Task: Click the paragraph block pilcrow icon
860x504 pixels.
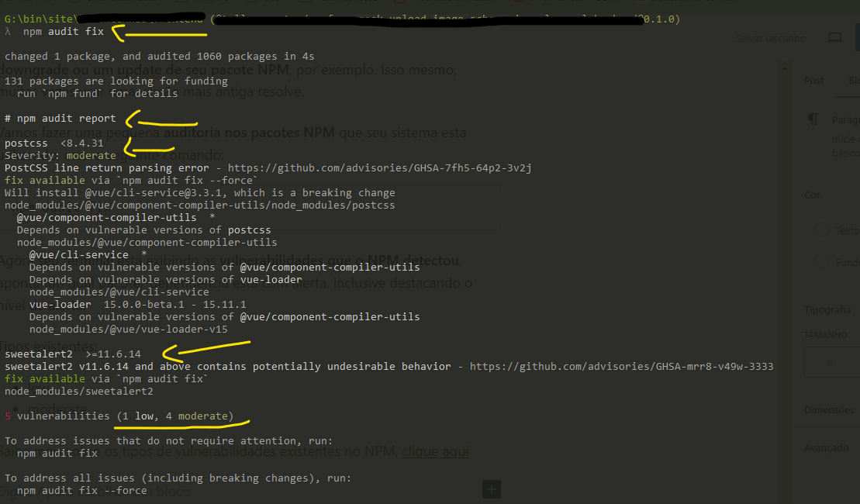Action: pos(813,119)
